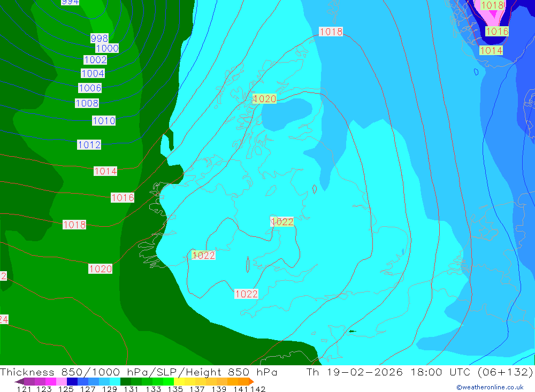The width and height of the screenshot is (535, 392).
Task: Click the purple arrow tip starting the legend
Action: (x=19, y=381)
